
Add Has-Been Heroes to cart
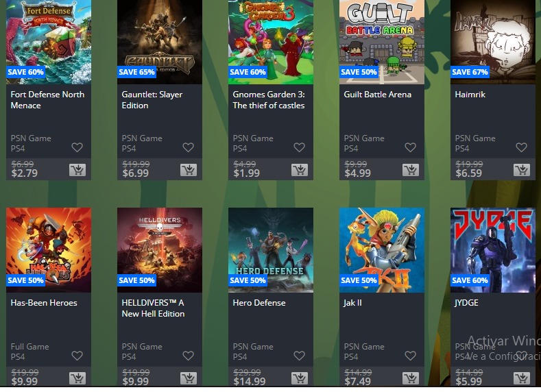[77, 378]
